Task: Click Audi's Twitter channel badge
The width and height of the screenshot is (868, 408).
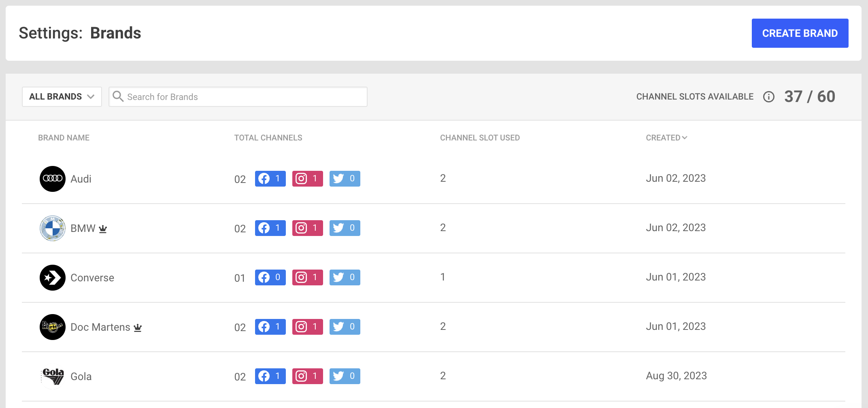Action: [345, 178]
